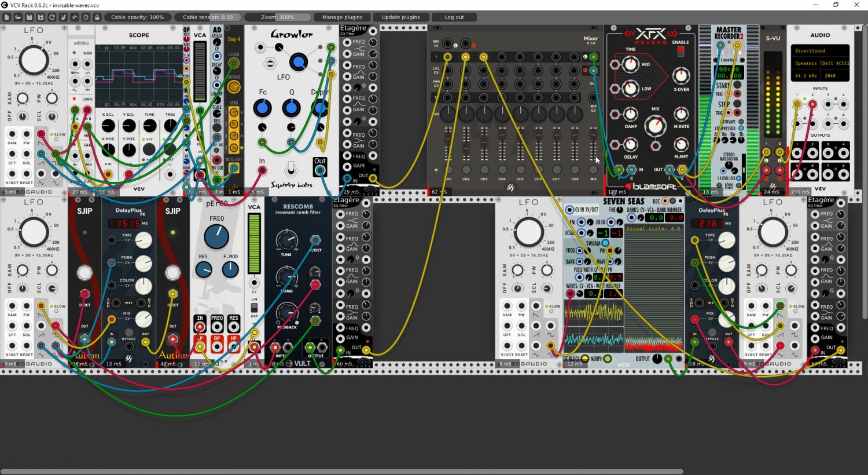This screenshot has height=475, width=868.
Task: Revert the patch using the circular arrow icon
Action: (52, 17)
